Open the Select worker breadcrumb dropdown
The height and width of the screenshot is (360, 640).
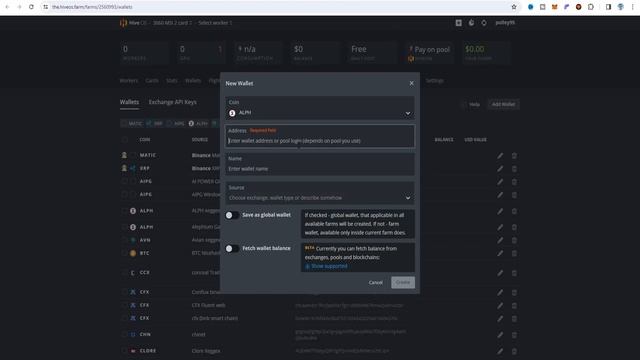(x=215, y=23)
